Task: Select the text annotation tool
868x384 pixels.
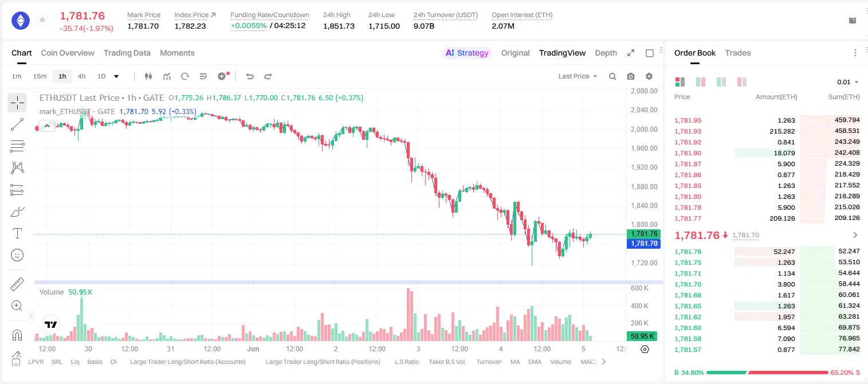Action: (x=17, y=233)
